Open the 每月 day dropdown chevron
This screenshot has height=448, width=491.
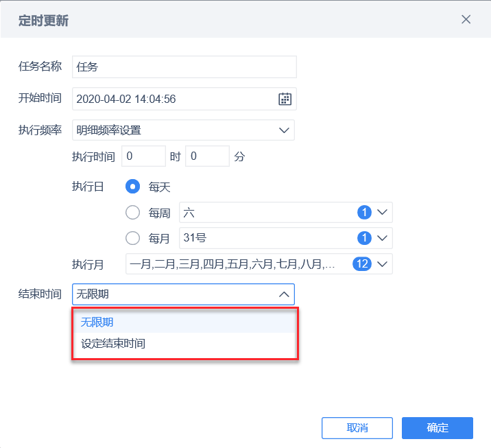point(382,238)
